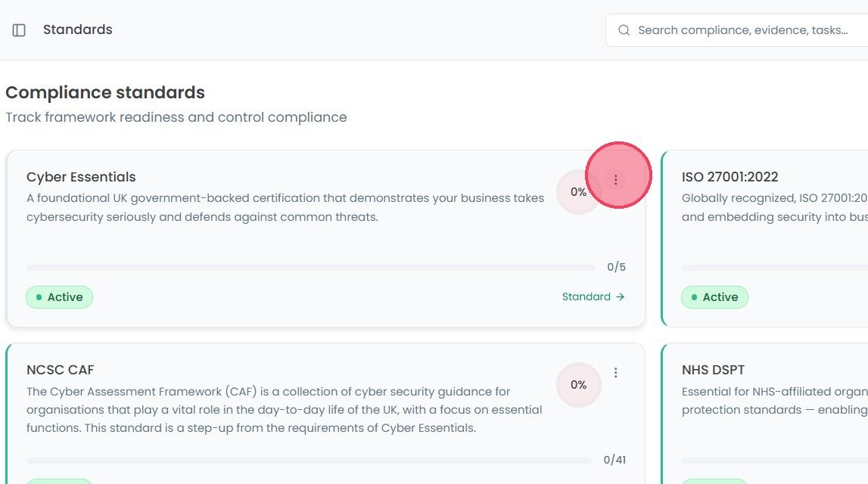The image size is (868, 484).
Task: Open Cyber Essentials three-dot options menu
Action: point(615,180)
